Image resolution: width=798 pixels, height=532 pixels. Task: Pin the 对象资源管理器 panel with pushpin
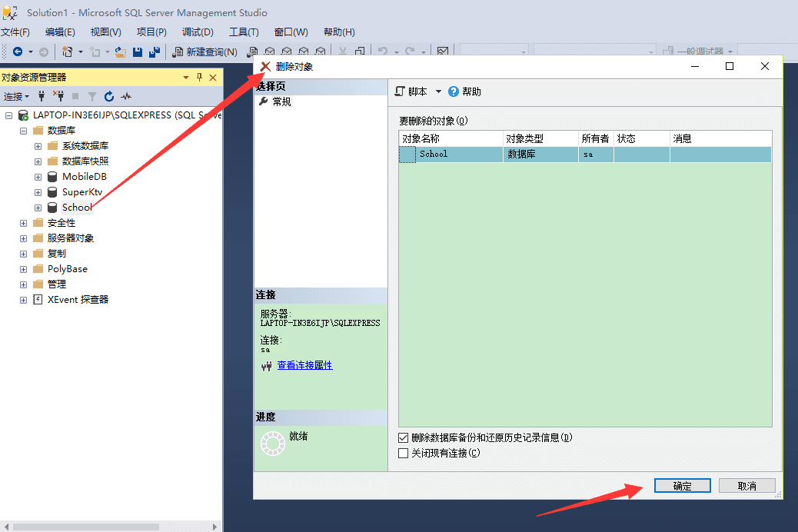pos(200,78)
